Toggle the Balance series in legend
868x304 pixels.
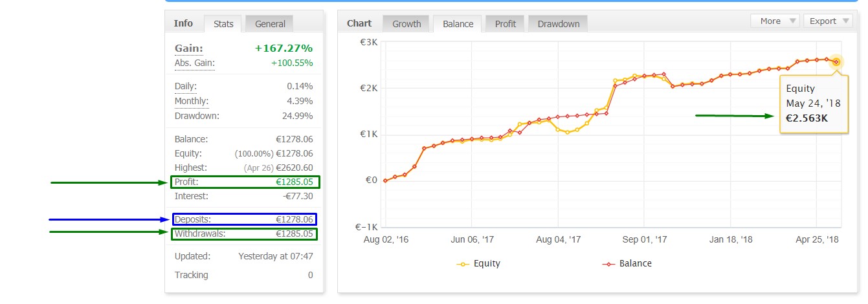coord(627,264)
